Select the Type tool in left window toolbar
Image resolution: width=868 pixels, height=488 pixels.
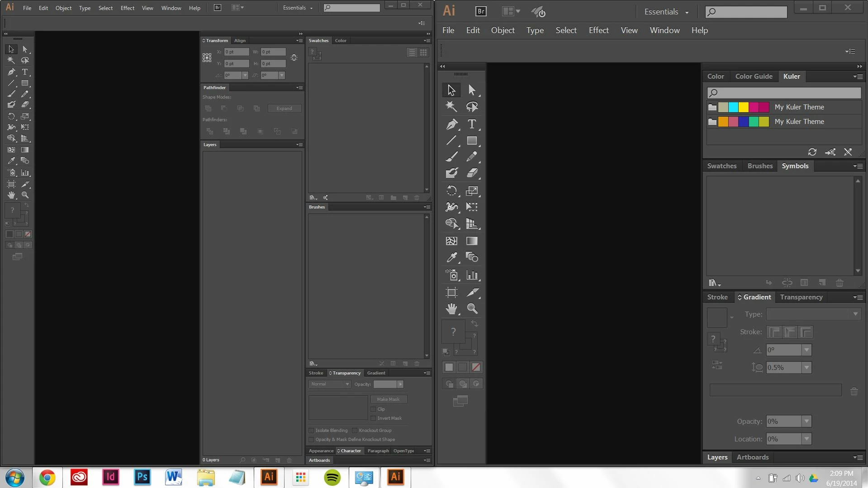(x=25, y=72)
